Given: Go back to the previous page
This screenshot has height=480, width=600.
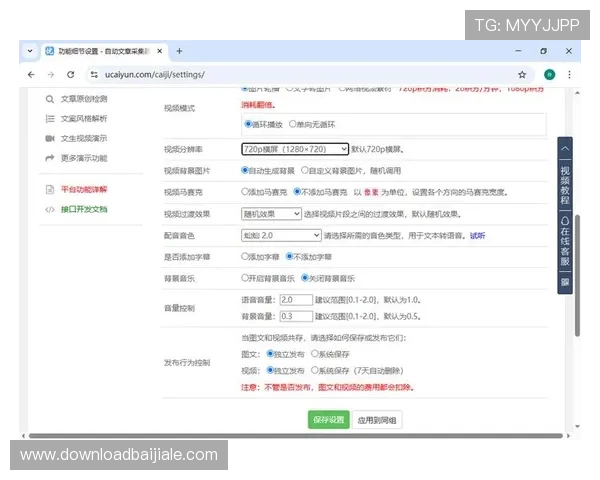Looking at the screenshot, I should 31,75.
